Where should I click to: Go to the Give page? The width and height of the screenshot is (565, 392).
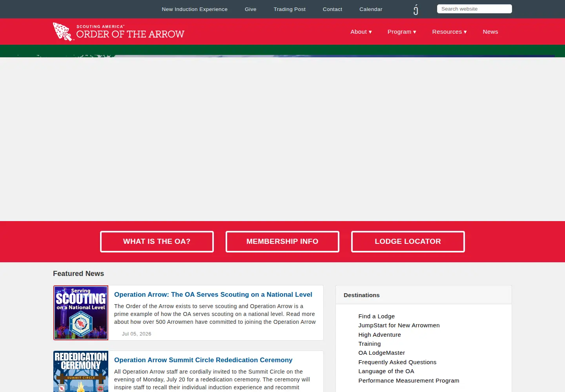pyautogui.click(x=250, y=9)
